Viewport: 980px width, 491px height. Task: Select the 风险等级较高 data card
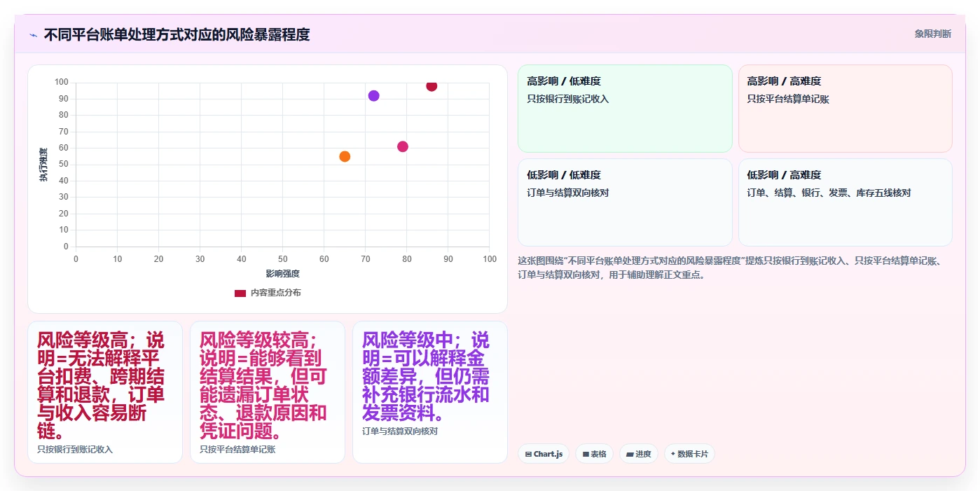click(x=268, y=392)
